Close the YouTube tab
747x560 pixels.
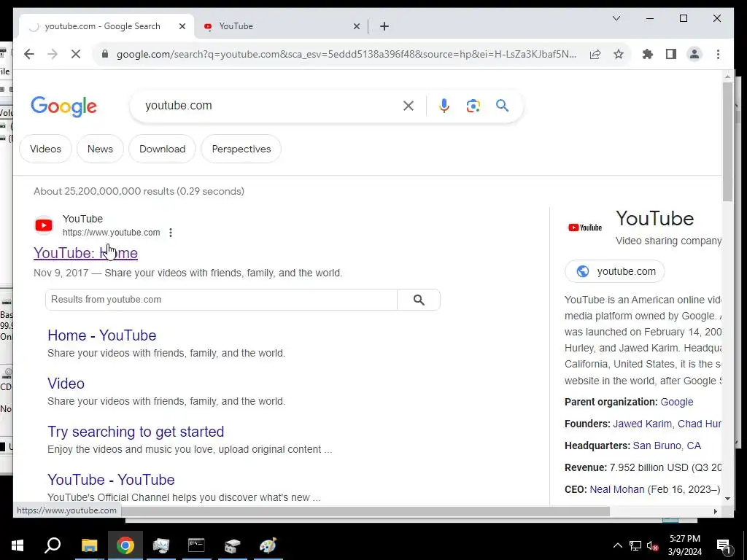coord(356,26)
